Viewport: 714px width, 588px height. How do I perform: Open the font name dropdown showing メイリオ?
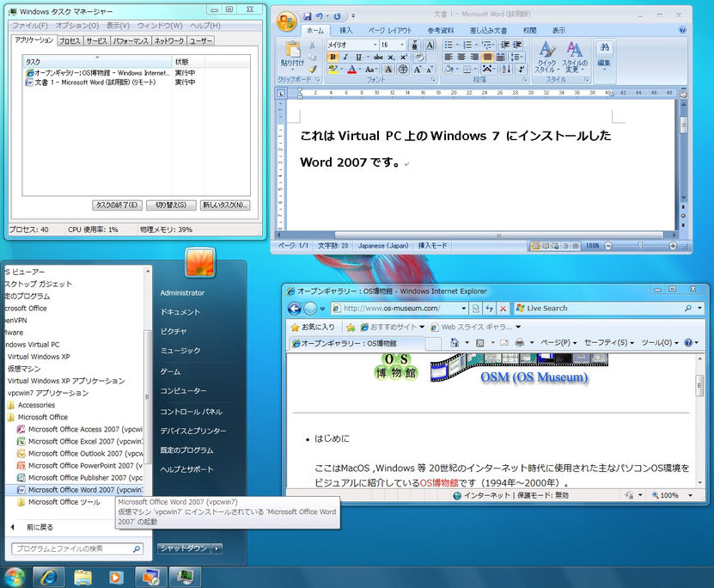click(375, 45)
